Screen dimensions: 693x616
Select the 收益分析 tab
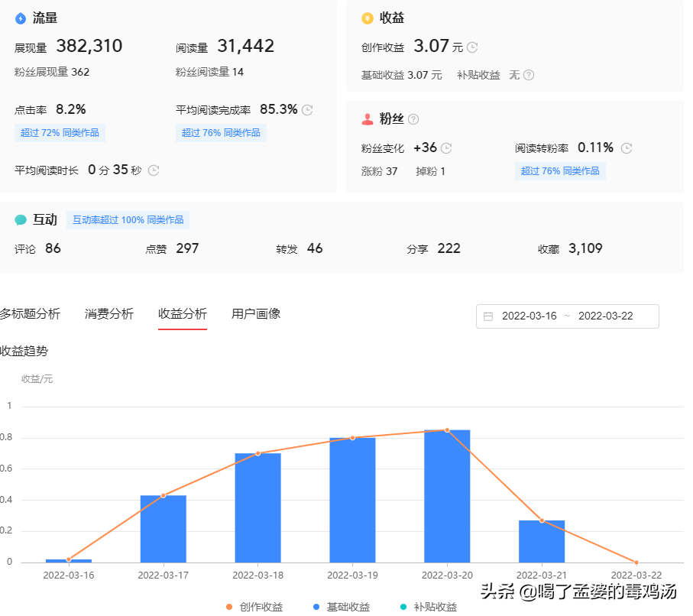[x=183, y=314]
